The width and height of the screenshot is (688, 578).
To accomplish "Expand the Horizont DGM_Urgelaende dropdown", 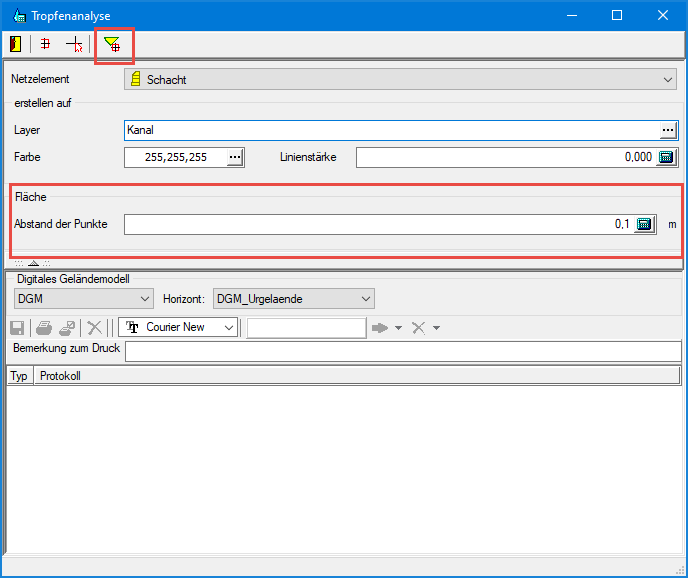I will click(x=366, y=299).
